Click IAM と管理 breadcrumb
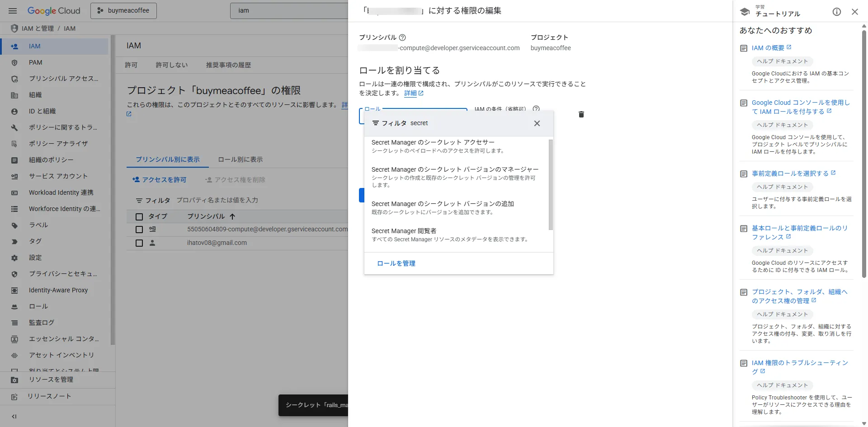The height and width of the screenshot is (427, 868). [x=38, y=28]
